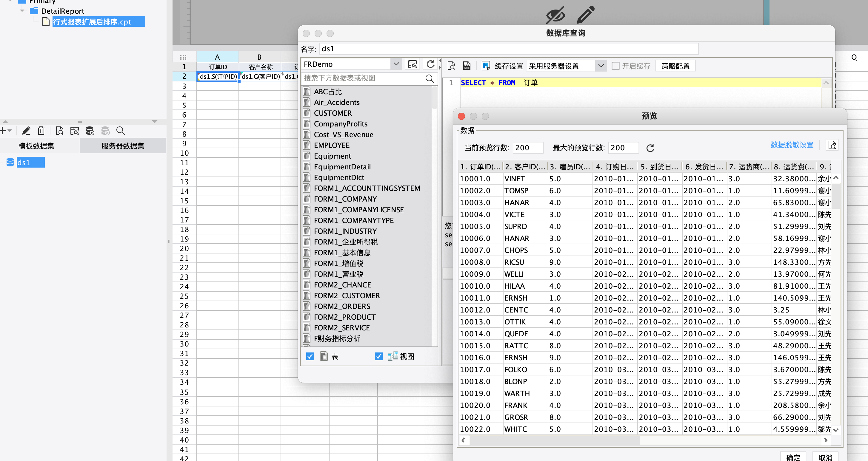Open the 数据脱敏设置 link
Image resolution: width=868 pixels, height=461 pixels.
point(792,145)
